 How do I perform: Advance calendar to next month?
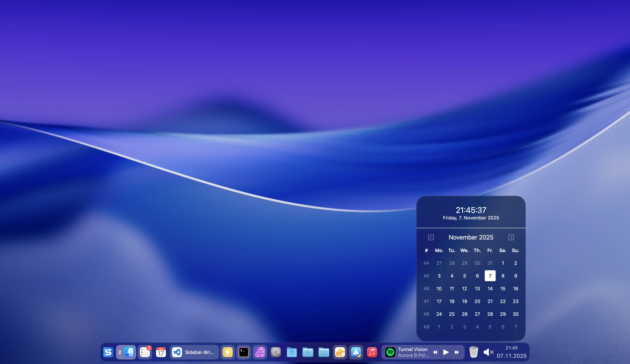click(x=511, y=238)
